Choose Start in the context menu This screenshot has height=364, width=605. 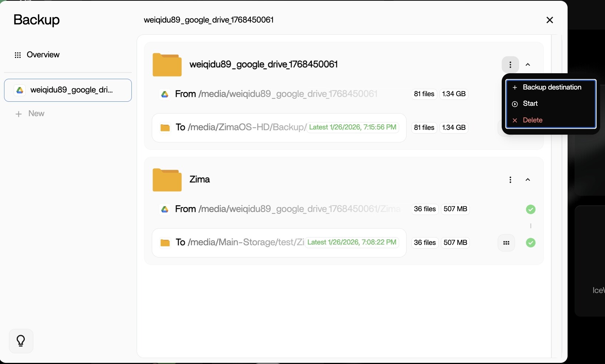(530, 104)
